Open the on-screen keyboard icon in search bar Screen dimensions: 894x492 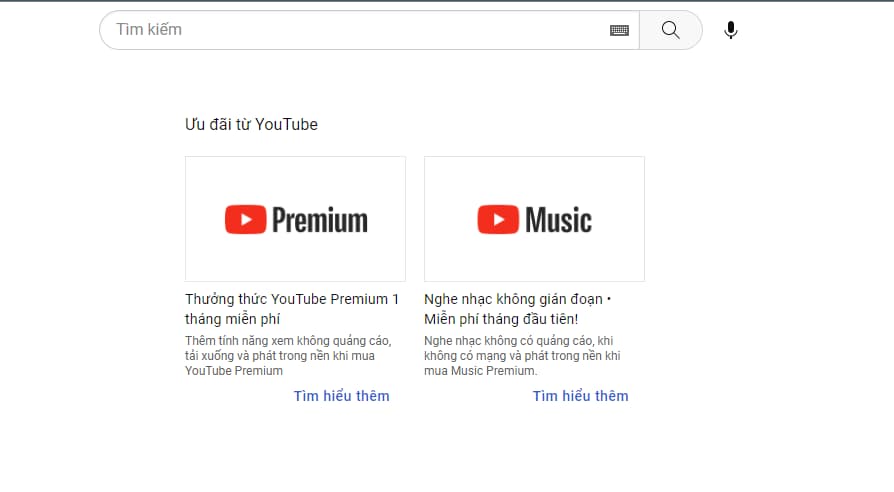click(619, 31)
